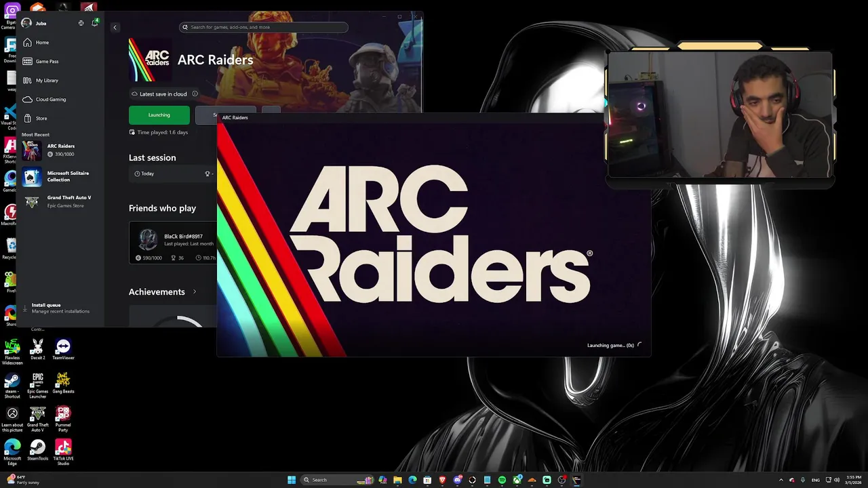
Task: Open the clock showing 1:55 PM
Action: click(854, 480)
